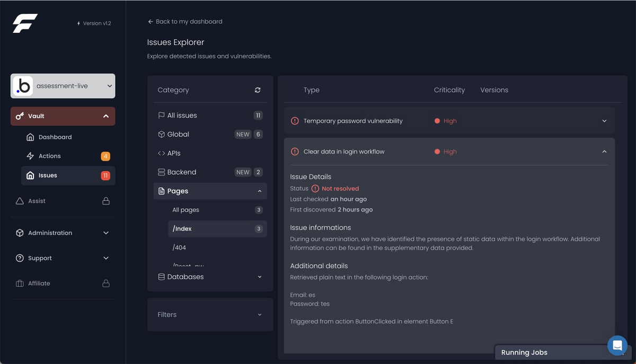The image size is (636, 364).
Task: Collapse the Pages category
Action: (260, 191)
